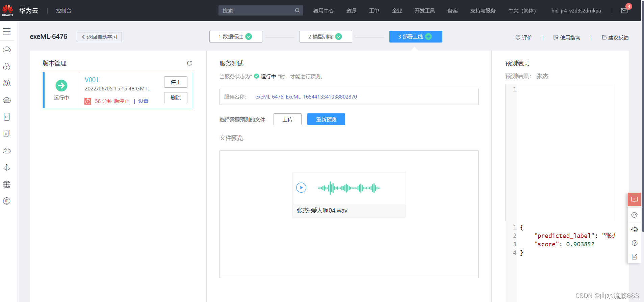Click the green running status arrow icon
This screenshot has height=302, width=644.
point(61,86)
